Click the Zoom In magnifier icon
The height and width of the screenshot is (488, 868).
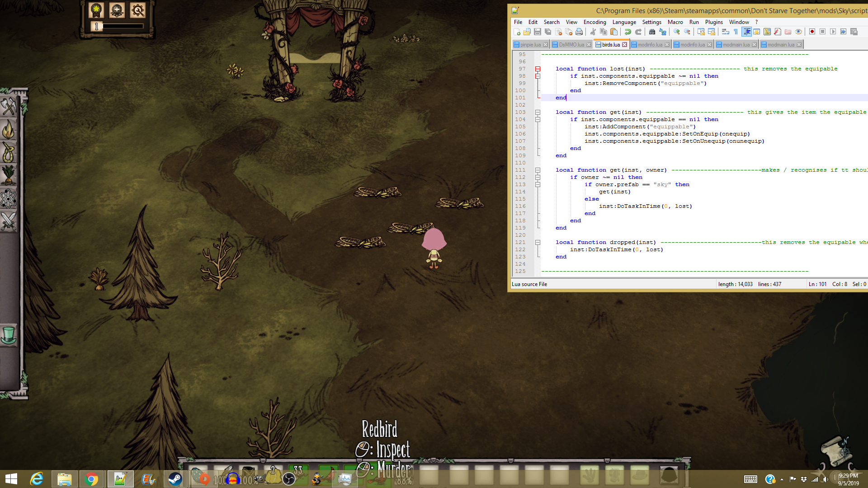[676, 32]
